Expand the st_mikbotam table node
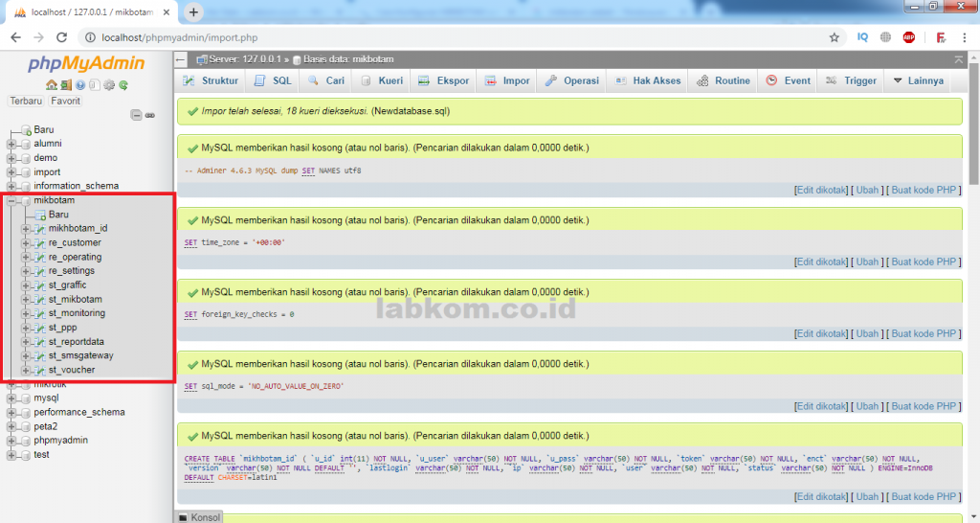 26,300
